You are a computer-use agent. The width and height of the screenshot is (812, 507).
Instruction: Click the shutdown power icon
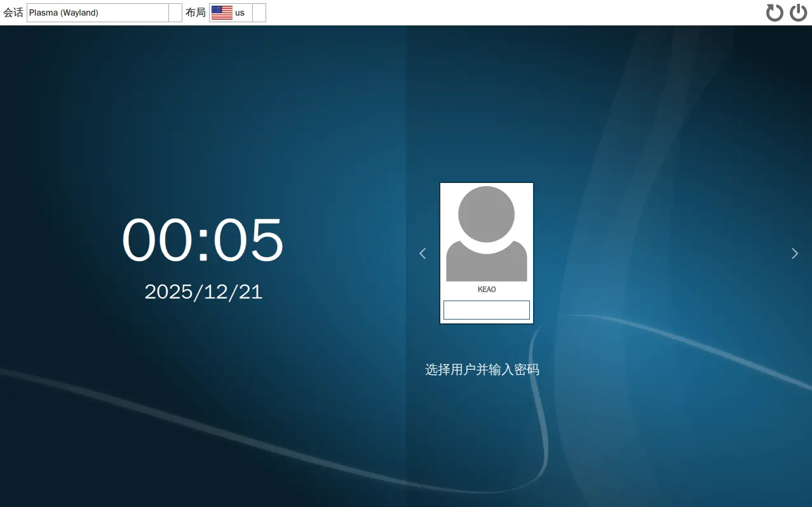tap(798, 12)
